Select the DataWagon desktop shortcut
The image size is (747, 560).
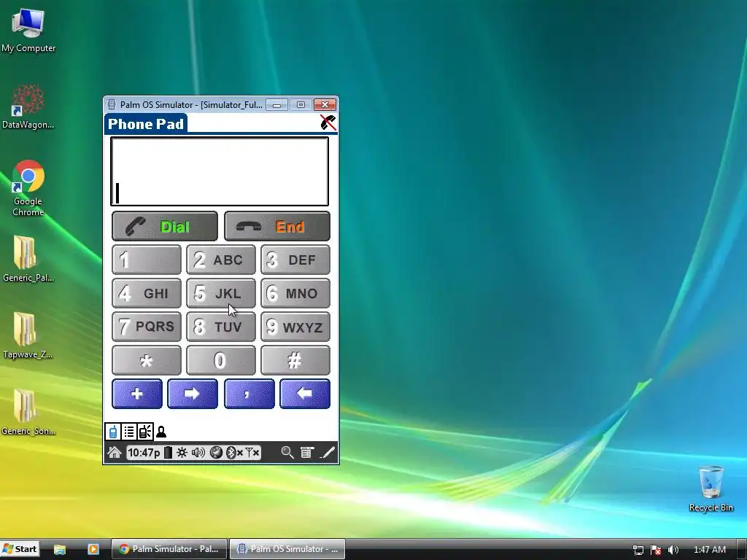click(x=28, y=106)
